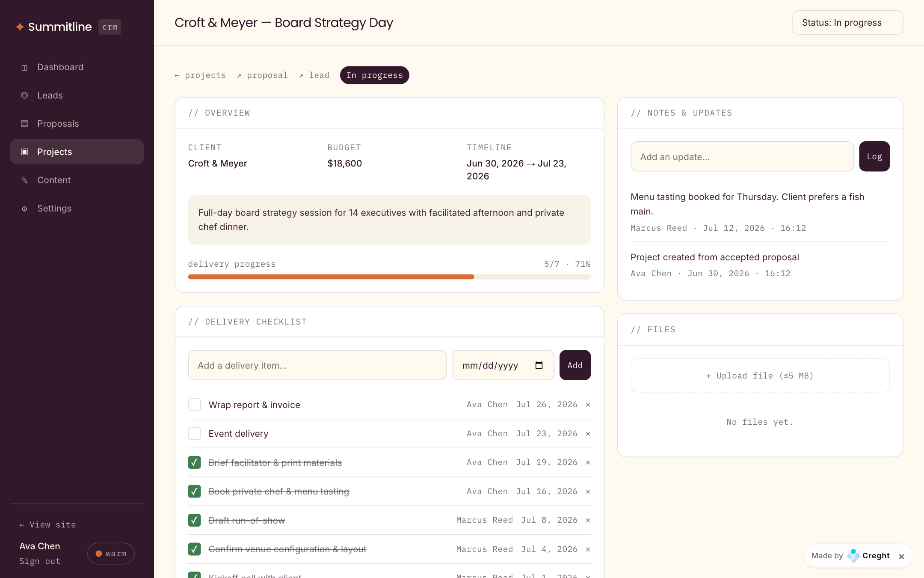Viewport: 924px width, 578px height.
Task: Click the Log update button
Action: [874, 157]
